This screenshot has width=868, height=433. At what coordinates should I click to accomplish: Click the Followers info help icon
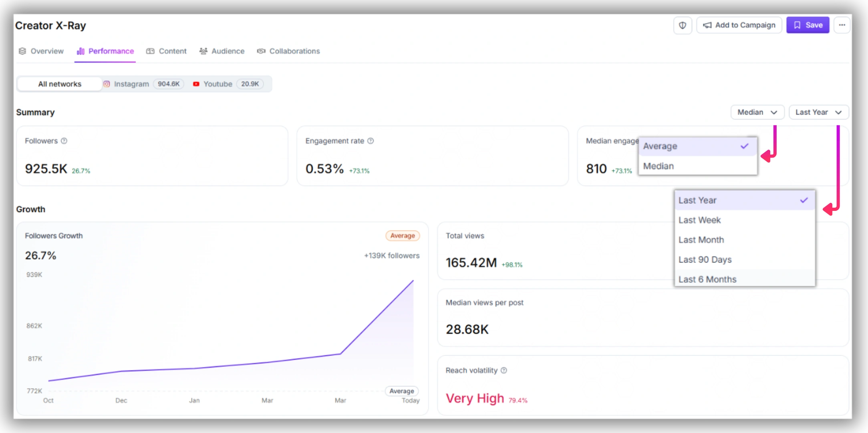click(x=64, y=141)
